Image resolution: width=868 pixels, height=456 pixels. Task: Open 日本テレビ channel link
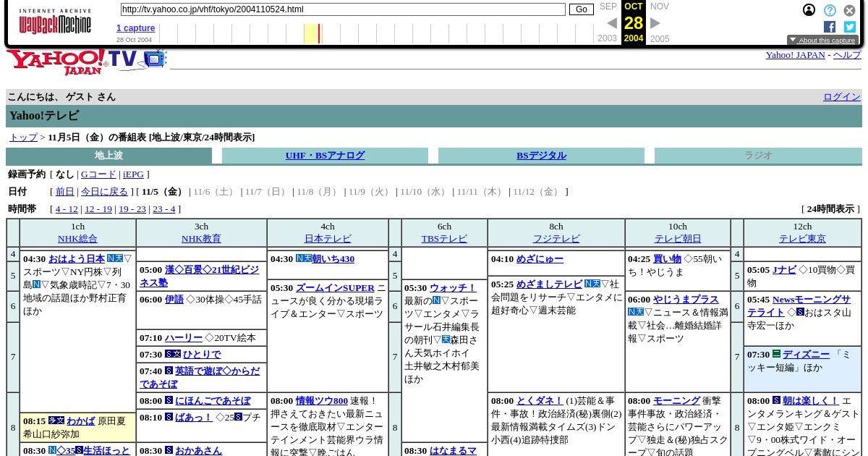(328, 239)
